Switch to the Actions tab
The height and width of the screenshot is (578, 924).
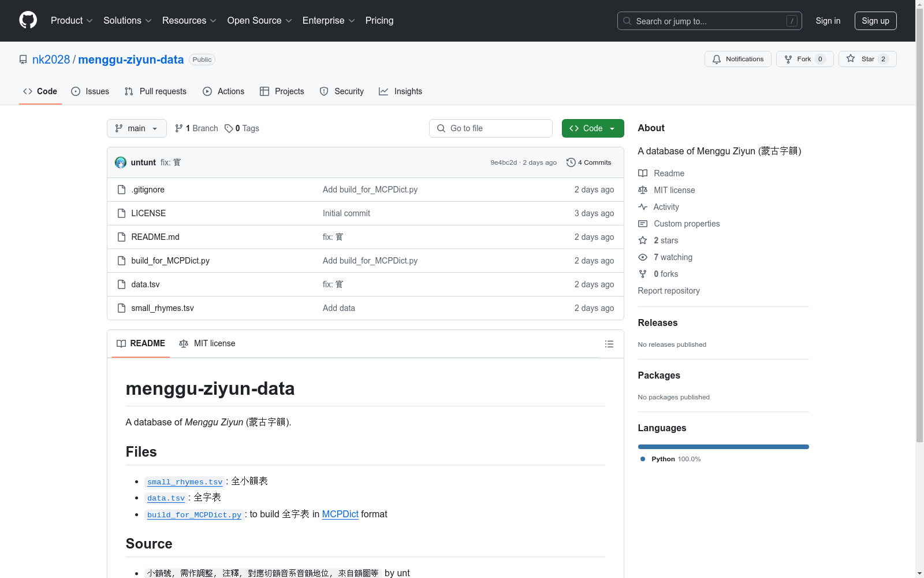pos(224,91)
